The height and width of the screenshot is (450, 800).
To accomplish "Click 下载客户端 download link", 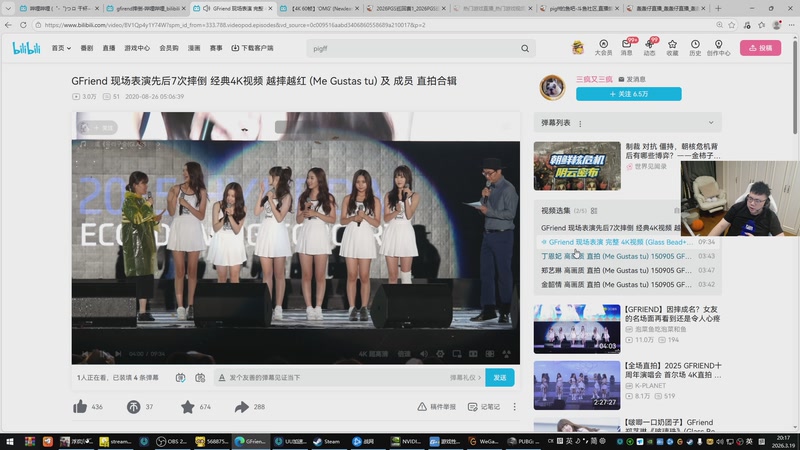I will (x=253, y=48).
